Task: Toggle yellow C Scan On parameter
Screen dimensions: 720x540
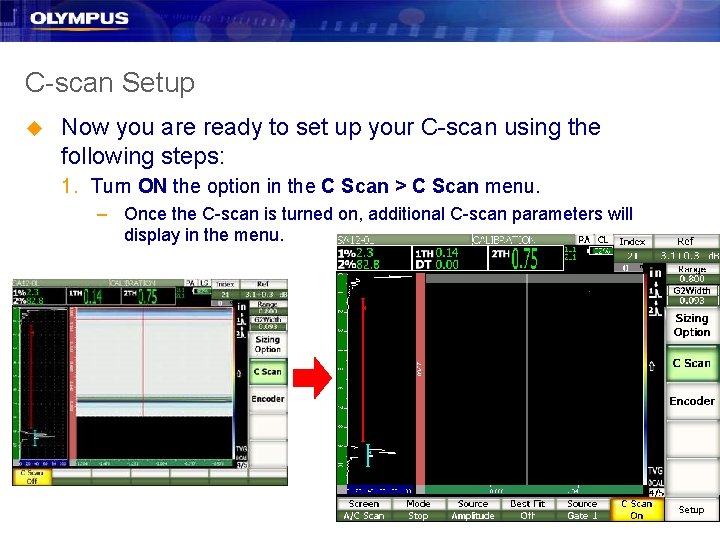Action: coord(636,510)
